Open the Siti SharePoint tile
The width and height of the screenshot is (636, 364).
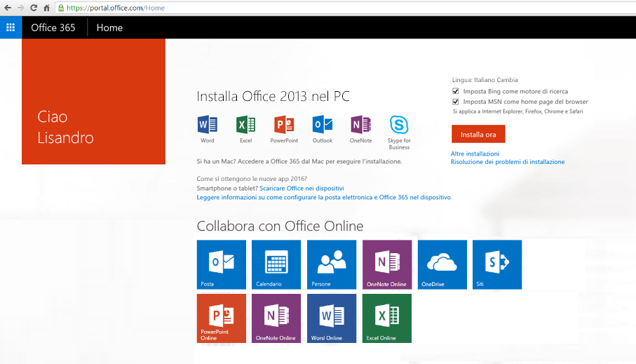(497, 264)
